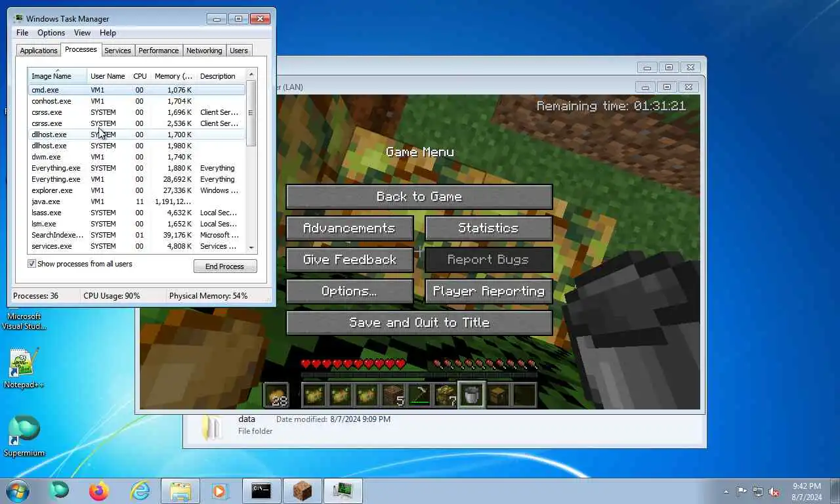This screenshot has height=504, width=840.
Task: Select the dwm.exe process row
Action: pos(136,157)
